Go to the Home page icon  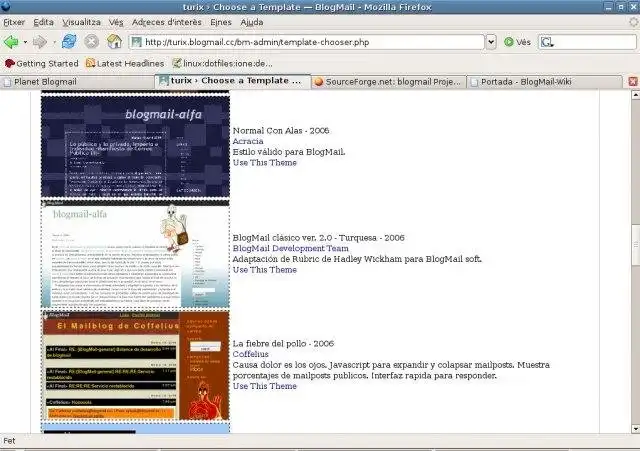point(114,42)
